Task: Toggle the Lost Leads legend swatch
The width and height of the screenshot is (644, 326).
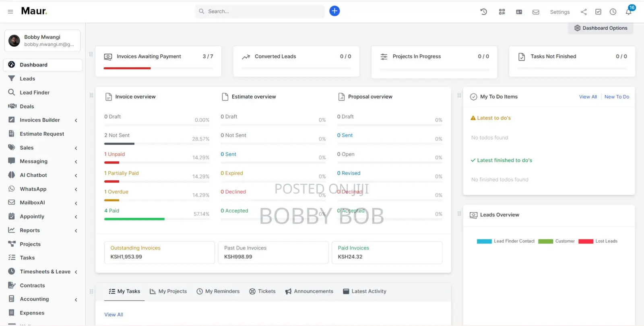Action: pos(586,241)
